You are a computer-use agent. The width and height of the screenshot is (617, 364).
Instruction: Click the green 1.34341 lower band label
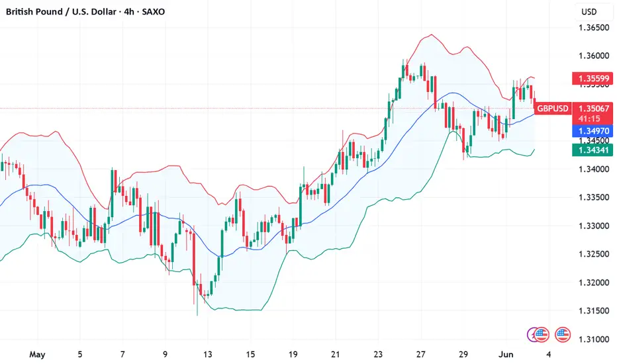pyautogui.click(x=593, y=150)
